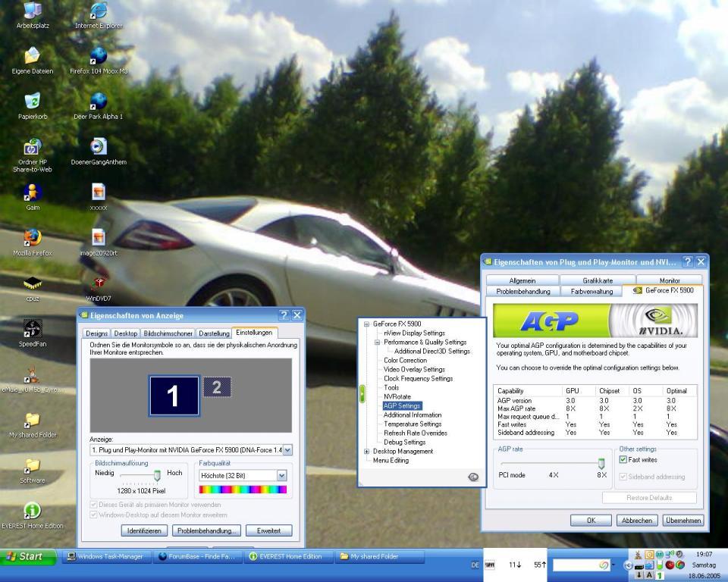Toggle 'Windows-Desktop auf diesem Monitor erweitern'
Viewport: 728px width, 582px height.
tap(93, 515)
